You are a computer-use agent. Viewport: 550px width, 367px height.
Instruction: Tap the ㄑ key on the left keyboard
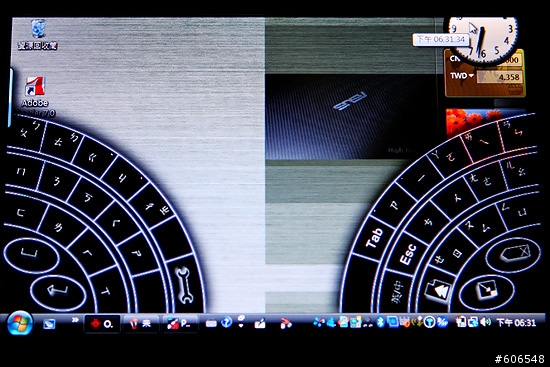116,222
